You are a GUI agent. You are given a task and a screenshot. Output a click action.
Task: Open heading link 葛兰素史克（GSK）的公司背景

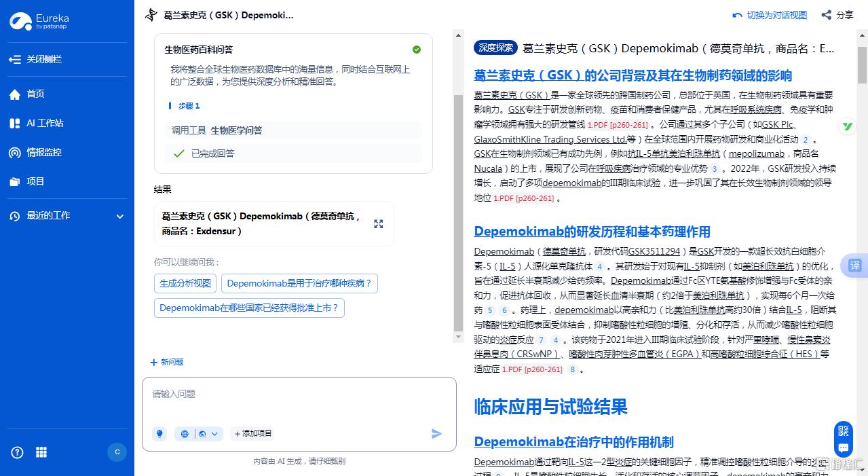(x=633, y=75)
